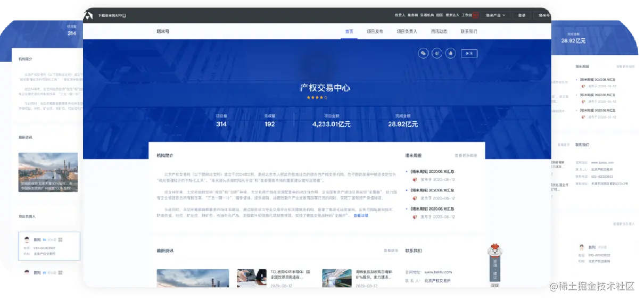Click the 项目量 314 statistic

pyautogui.click(x=221, y=121)
